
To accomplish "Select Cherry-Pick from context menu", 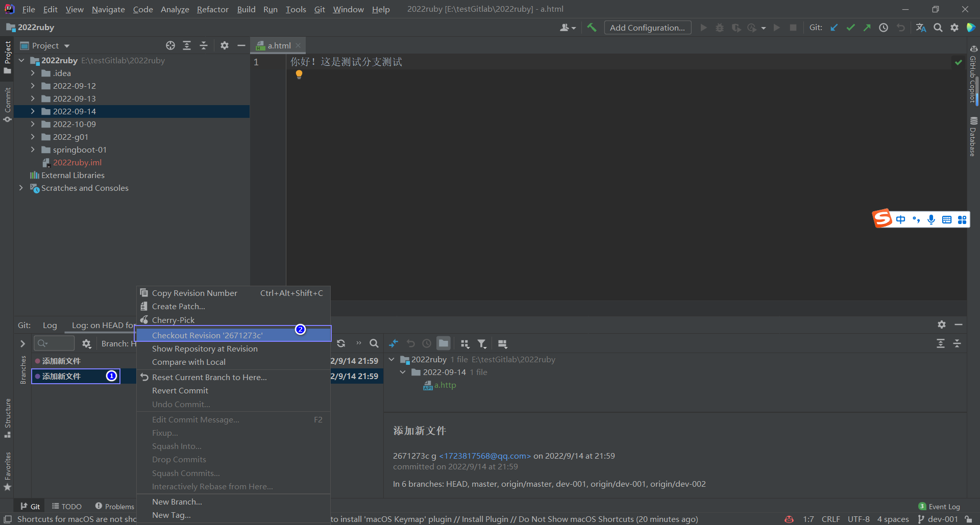I will tap(233, 320).
